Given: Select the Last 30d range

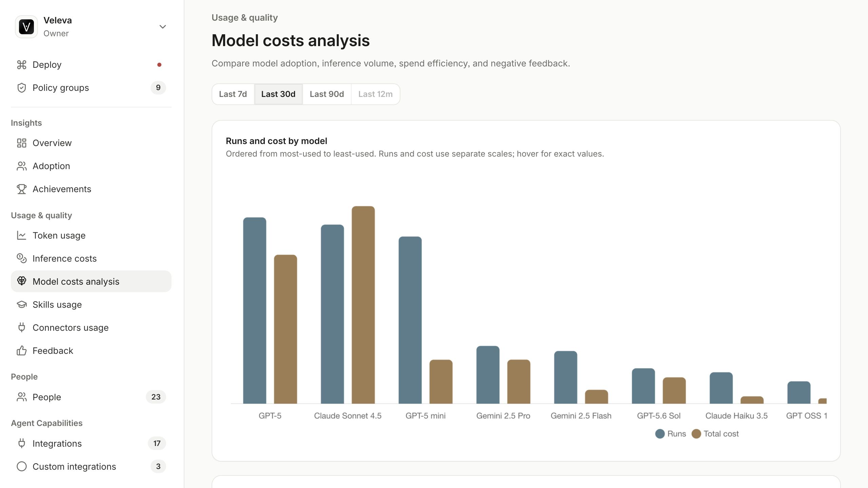Looking at the screenshot, I should 278,94.
